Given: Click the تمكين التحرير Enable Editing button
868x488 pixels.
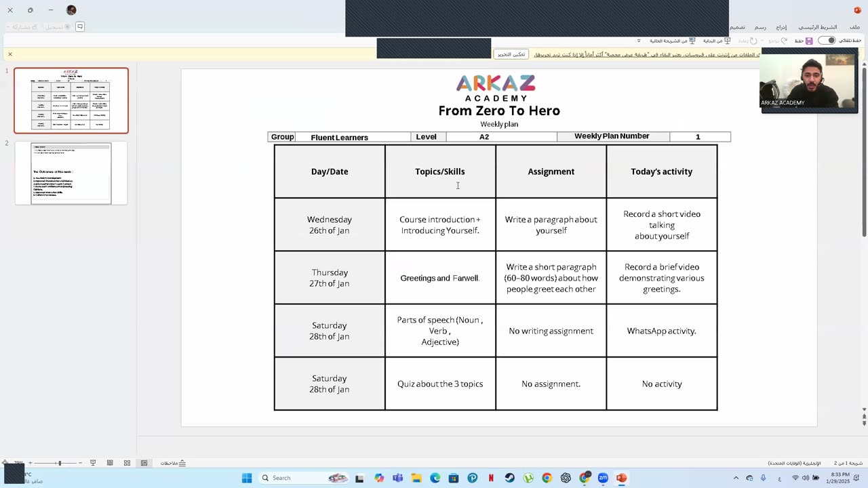Looking at the screenshot, I should (x=511, y=54).
